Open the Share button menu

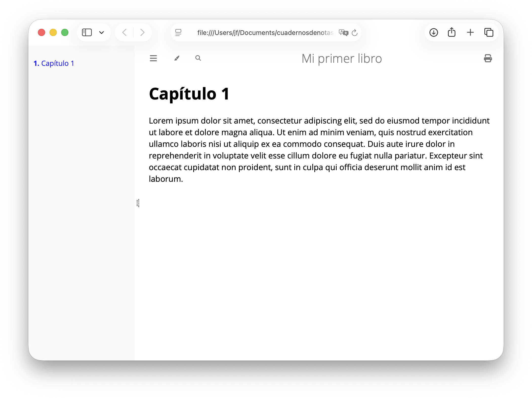pos(452,32)
